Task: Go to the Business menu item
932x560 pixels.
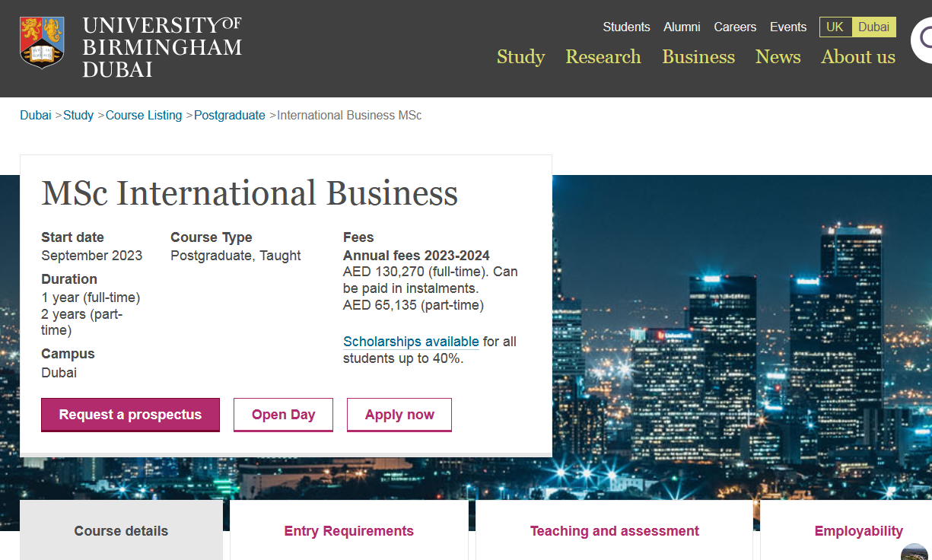Action: 698,57
